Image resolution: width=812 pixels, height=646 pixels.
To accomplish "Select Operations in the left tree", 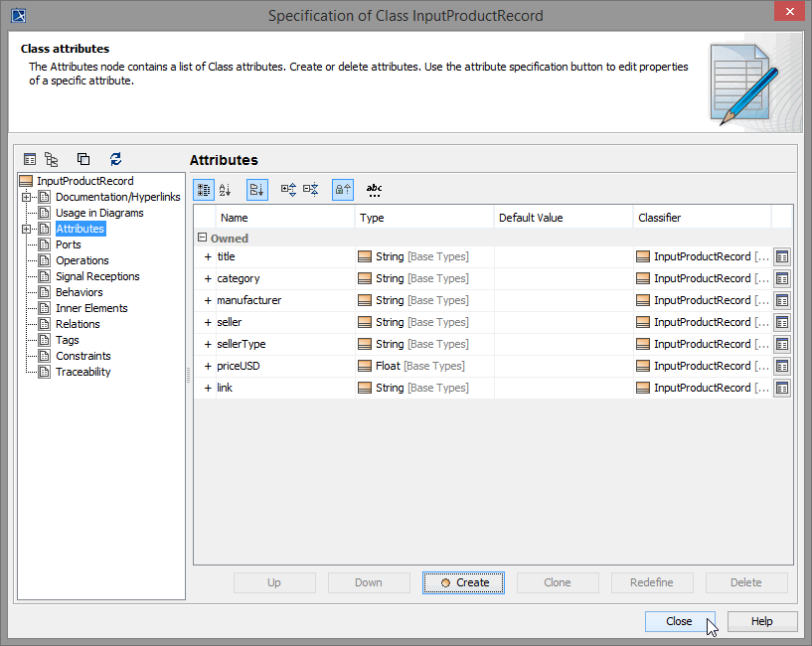I will (81, 260).
